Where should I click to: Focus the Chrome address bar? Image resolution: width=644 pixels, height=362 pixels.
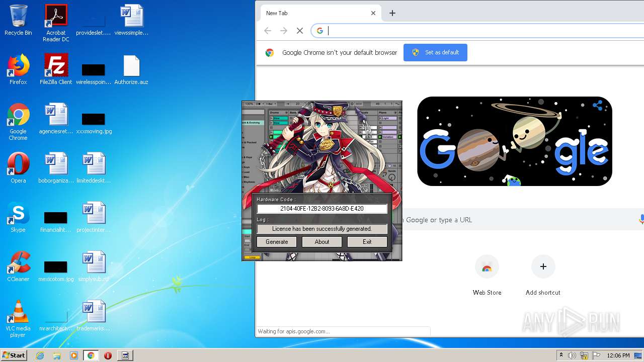478,31
